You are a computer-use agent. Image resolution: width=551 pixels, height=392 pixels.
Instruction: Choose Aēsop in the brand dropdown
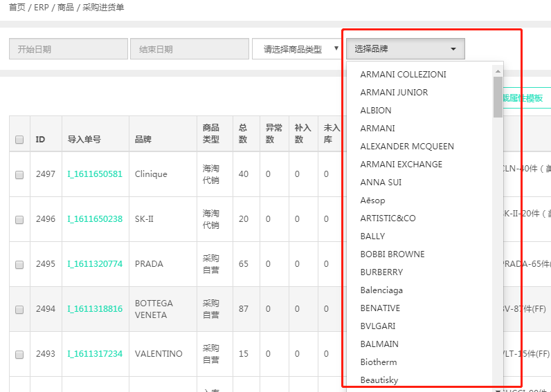click(372, 200)
